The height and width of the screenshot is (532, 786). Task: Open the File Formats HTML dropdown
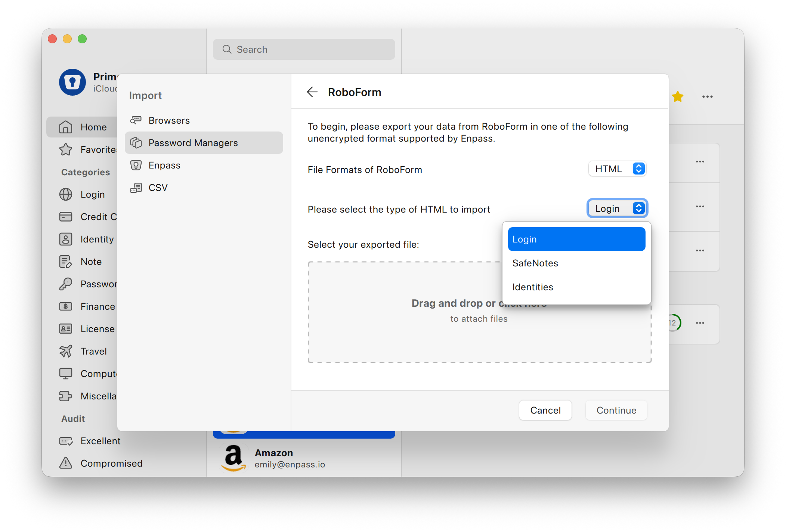[618, 169]
